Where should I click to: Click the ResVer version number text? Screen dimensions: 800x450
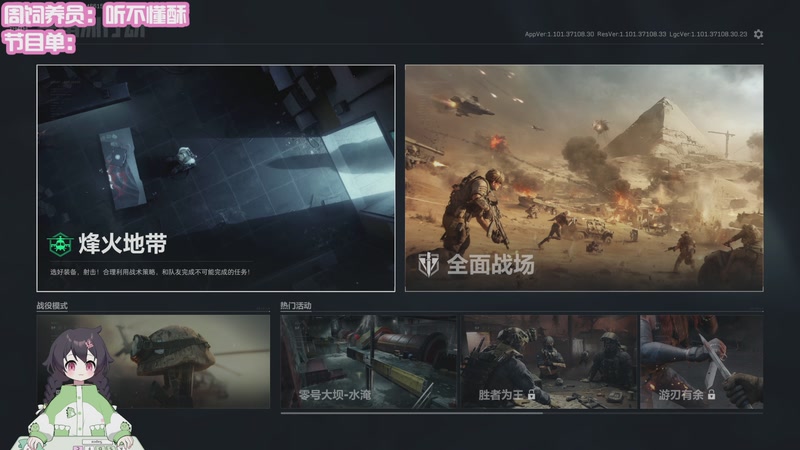pos(632,34)
